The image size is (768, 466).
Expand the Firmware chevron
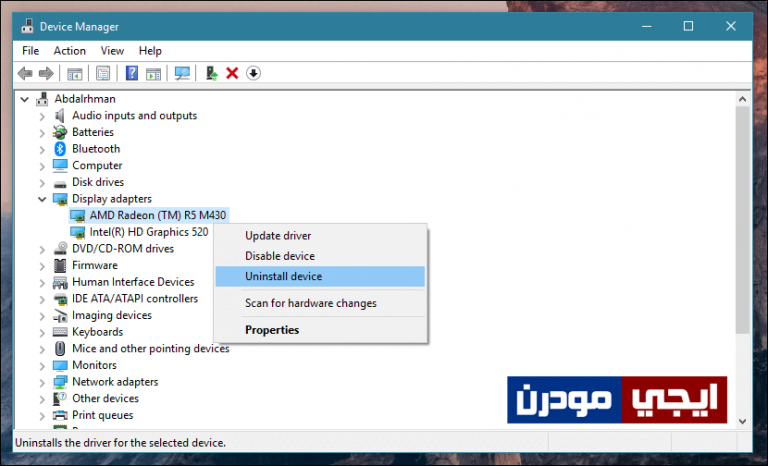click(x=42, y=266)
